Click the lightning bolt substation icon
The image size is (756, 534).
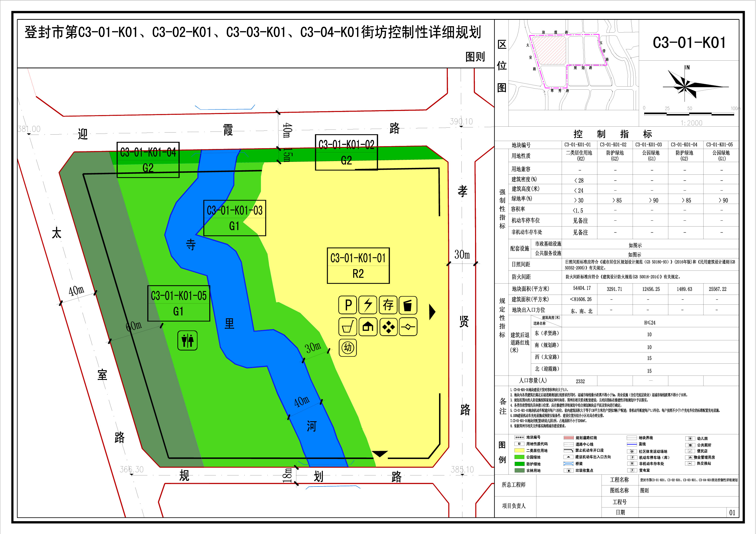[368, 305]
